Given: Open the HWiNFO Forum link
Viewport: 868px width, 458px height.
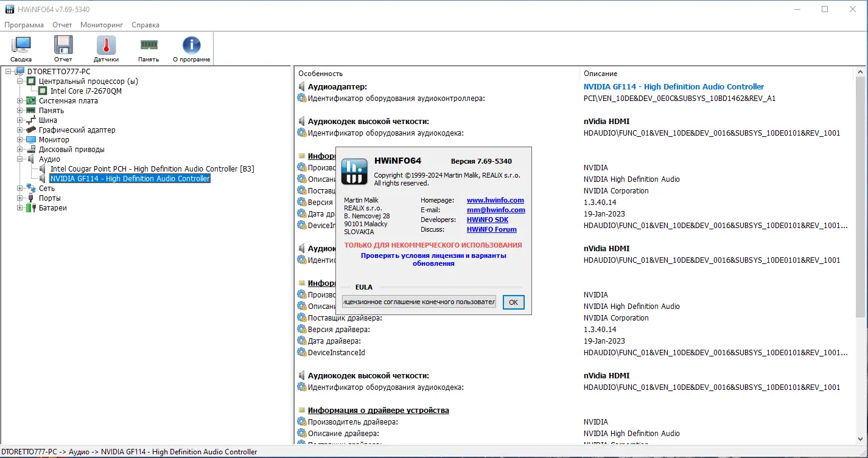Looking at the screenshot, I should (x=492, y=229).
